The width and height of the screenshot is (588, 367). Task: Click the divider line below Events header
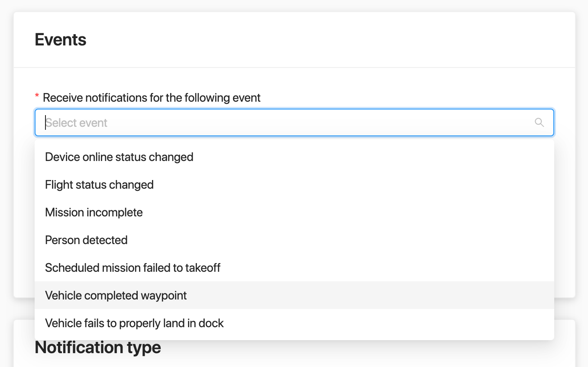294,68
